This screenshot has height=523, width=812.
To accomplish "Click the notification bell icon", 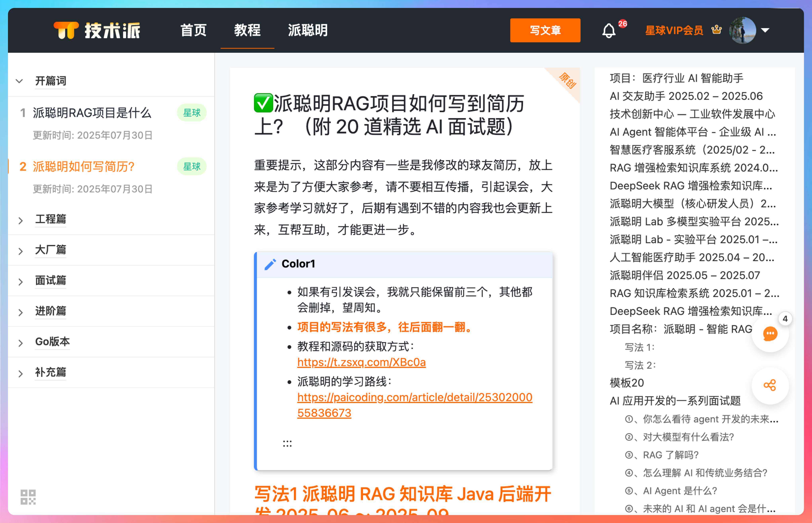I will click(608, 31).
